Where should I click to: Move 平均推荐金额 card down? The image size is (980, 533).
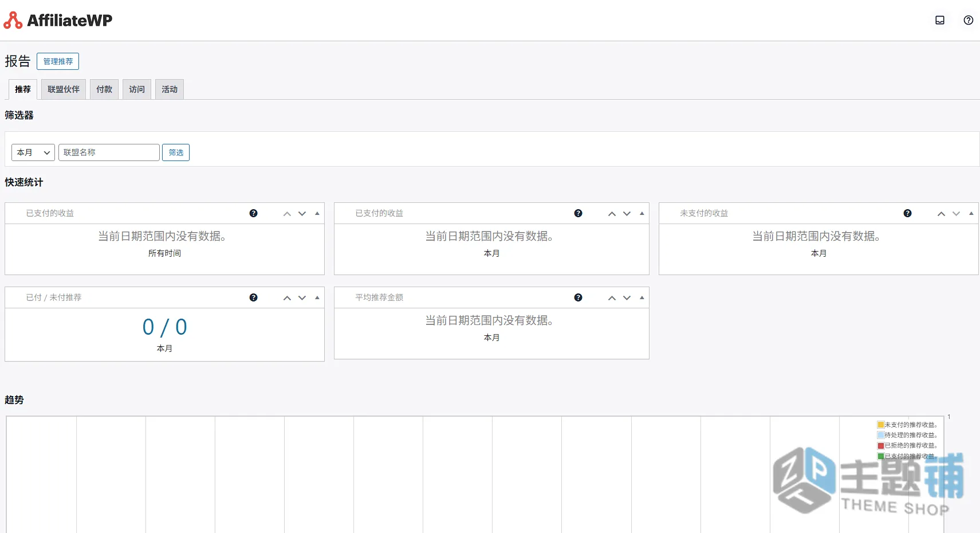(627, 297)
